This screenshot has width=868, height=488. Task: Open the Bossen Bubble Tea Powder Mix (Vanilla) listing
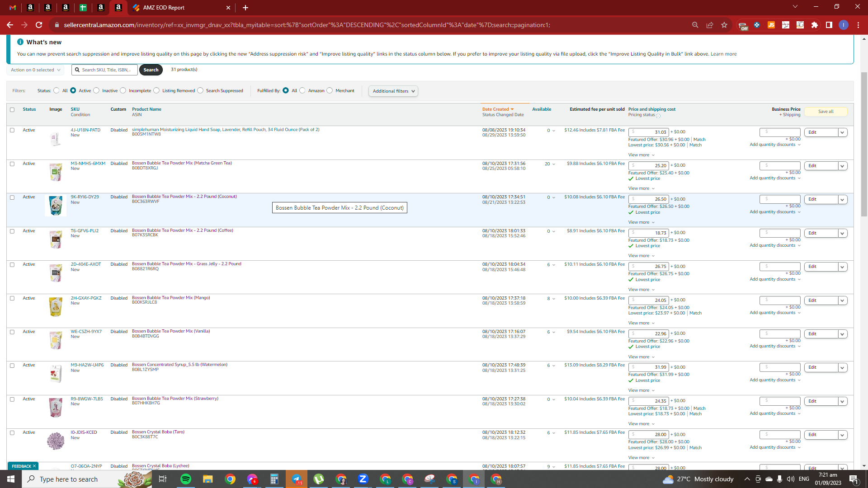tap(171, 331)
